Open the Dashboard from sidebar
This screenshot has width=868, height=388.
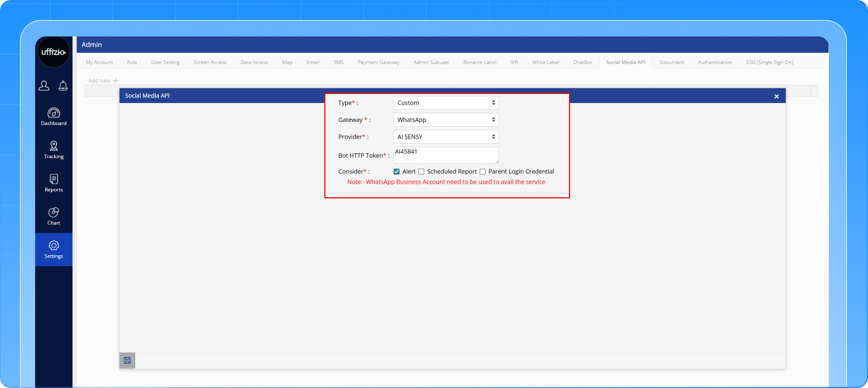click(54, 117)
